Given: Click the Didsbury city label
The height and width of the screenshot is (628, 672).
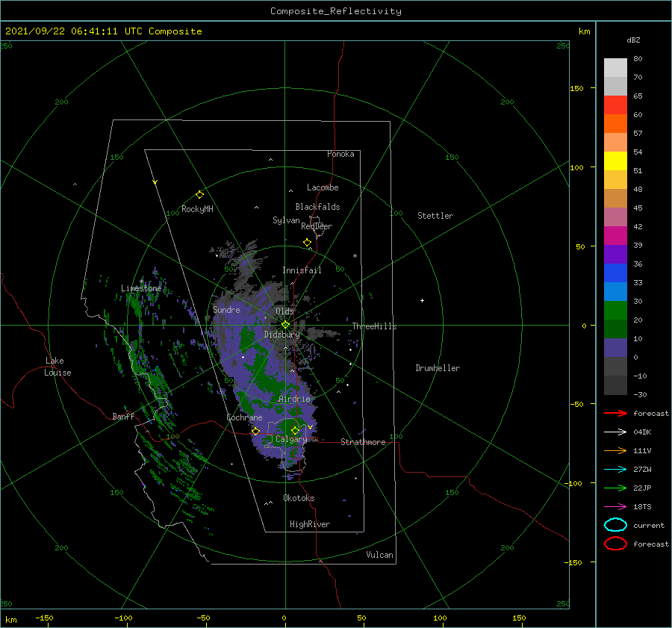Looking at the screenshot, I should coord(282,335).
